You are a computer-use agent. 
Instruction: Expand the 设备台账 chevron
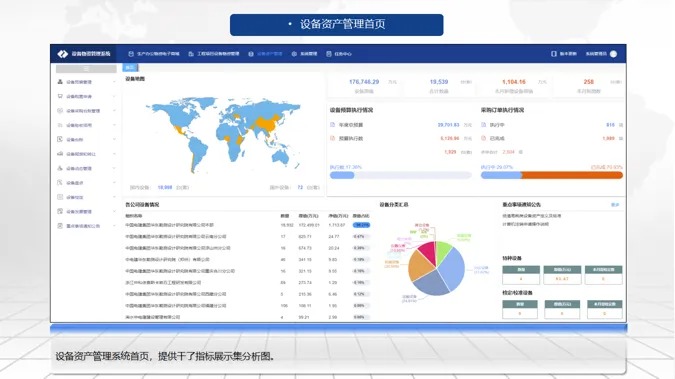[x=114, y=139]
